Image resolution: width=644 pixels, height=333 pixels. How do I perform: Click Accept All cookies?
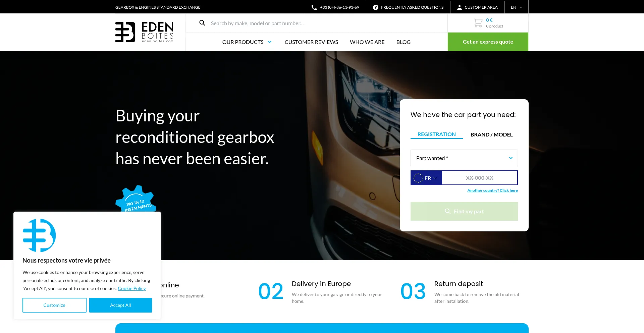[120, 305]
